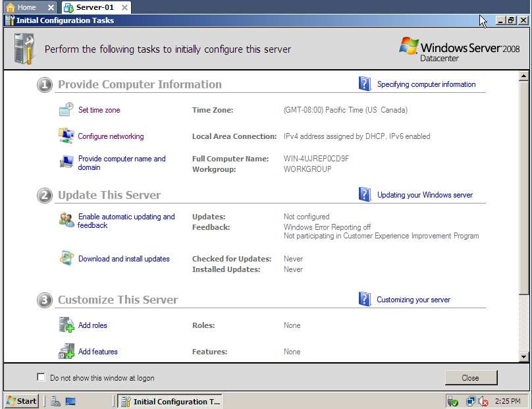This screenshot has height=409, width=532.
Task: Click the Add roles server icon
Action: [x=66, y=325]
